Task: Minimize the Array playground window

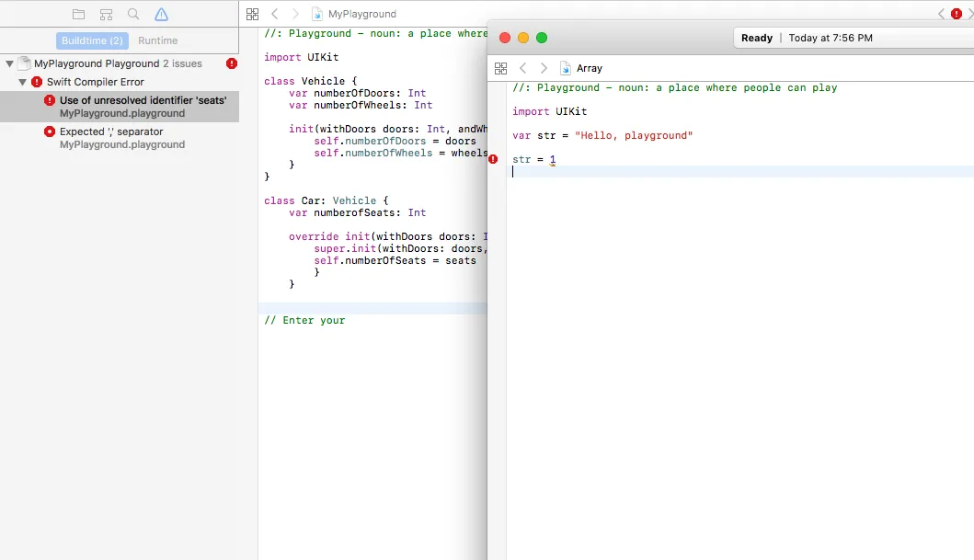Action: [523, 38]
